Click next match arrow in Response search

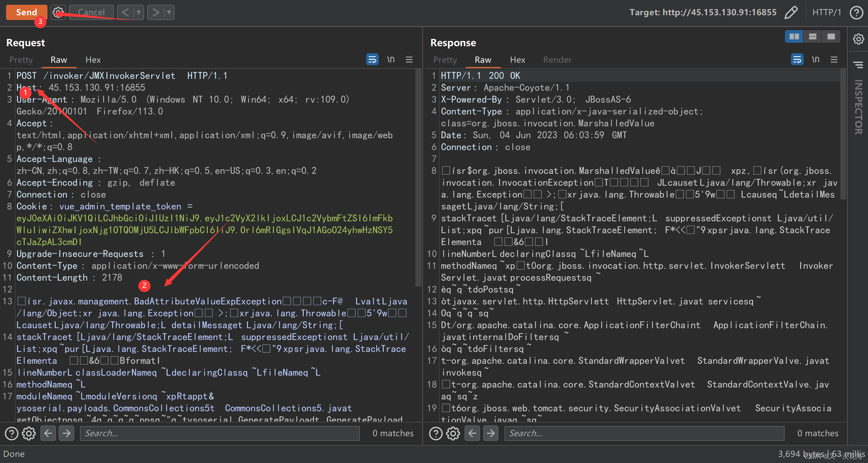(x=491, y=433)
